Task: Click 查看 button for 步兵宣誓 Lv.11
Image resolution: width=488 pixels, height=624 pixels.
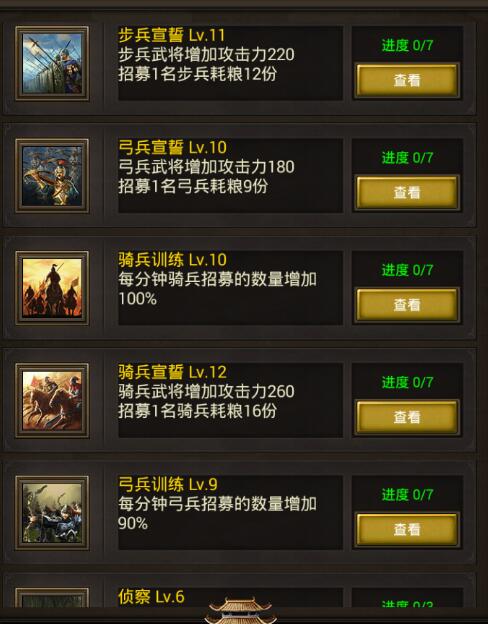Action: [407, 80]
